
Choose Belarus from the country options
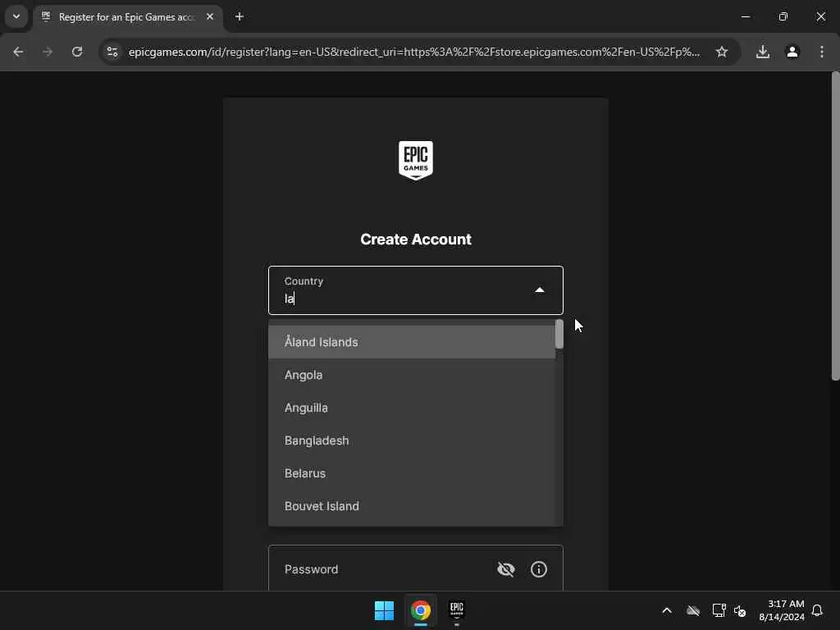tap(412, 473)
